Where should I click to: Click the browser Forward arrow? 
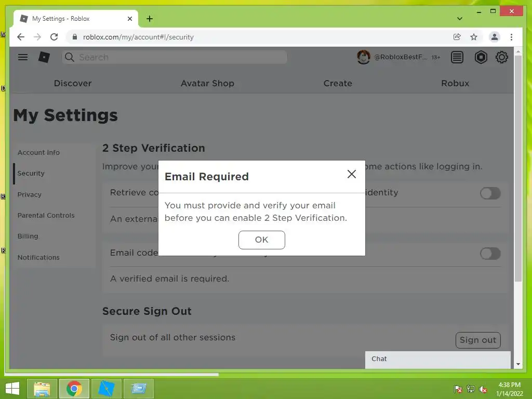37,37
